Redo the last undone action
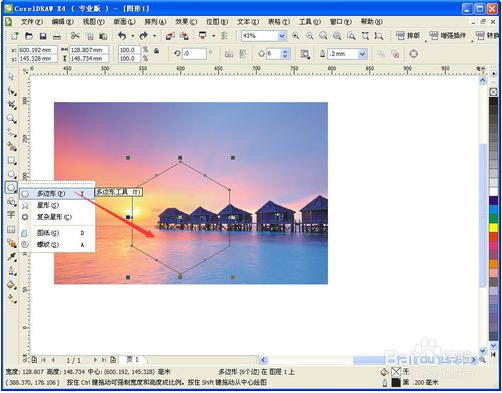Screen dimensions: 502x393 click(144, 36)
